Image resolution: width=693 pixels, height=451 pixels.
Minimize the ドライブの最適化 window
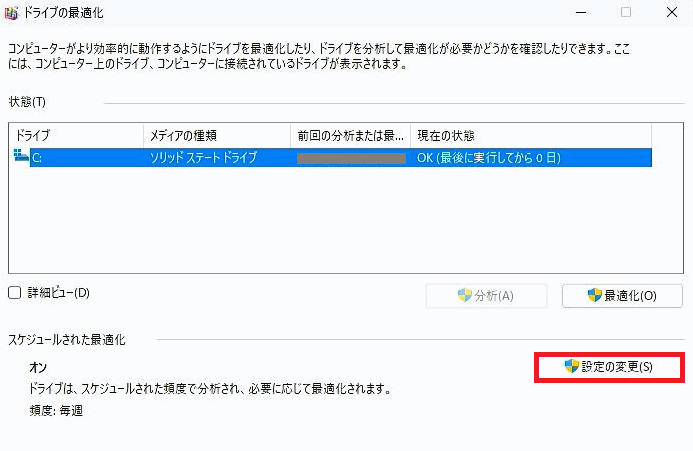point(581,12)
